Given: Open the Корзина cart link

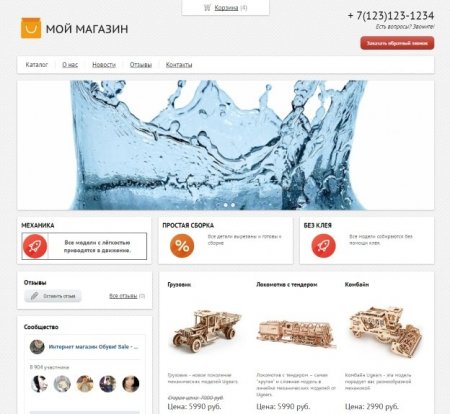Looking at the screenshot, I should (226, 8).
